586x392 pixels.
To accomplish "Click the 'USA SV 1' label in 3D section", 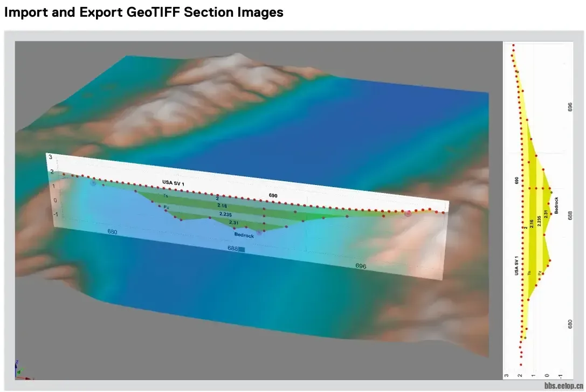I will click(173, 183).
